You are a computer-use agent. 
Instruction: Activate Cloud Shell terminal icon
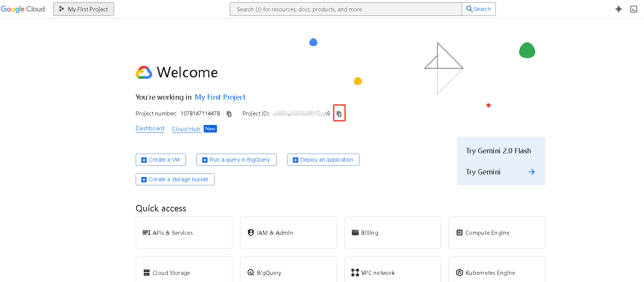pyautogui.click(x=634, y=9)
